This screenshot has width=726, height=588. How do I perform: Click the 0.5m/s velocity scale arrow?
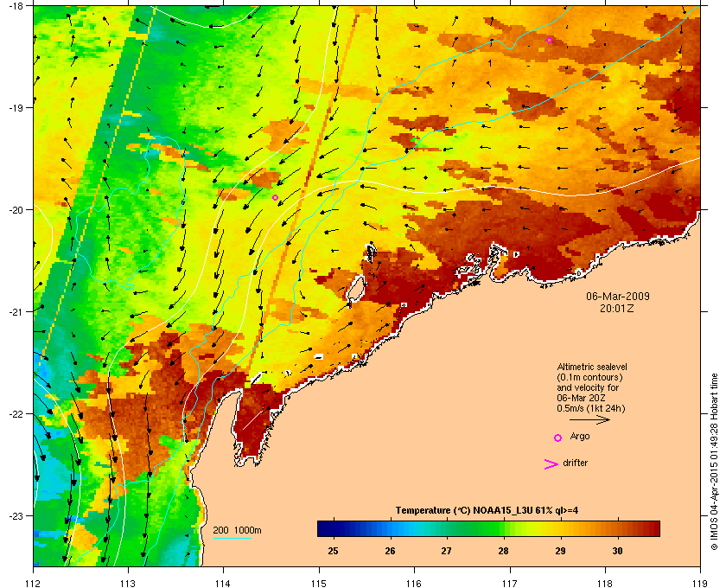click(x=589, y=419)
